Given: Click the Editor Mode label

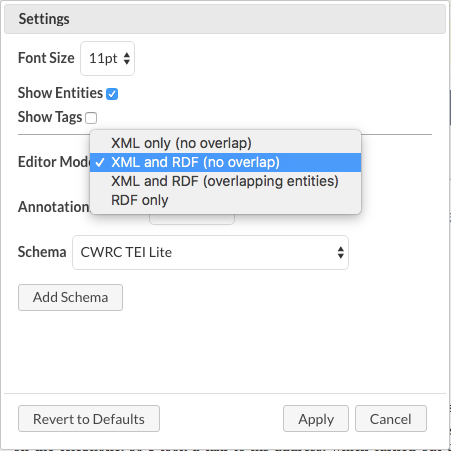Looking at the screenshot, I should 54,162.
